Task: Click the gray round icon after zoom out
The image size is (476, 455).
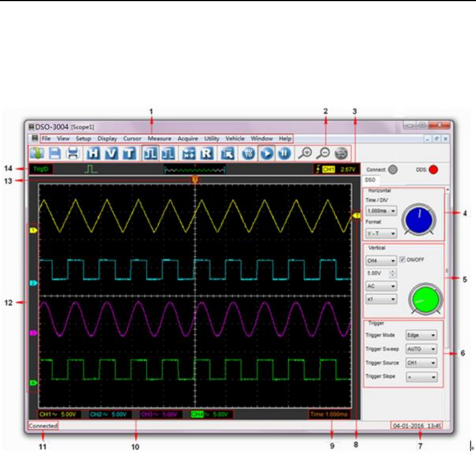Action: click(341, 154)
